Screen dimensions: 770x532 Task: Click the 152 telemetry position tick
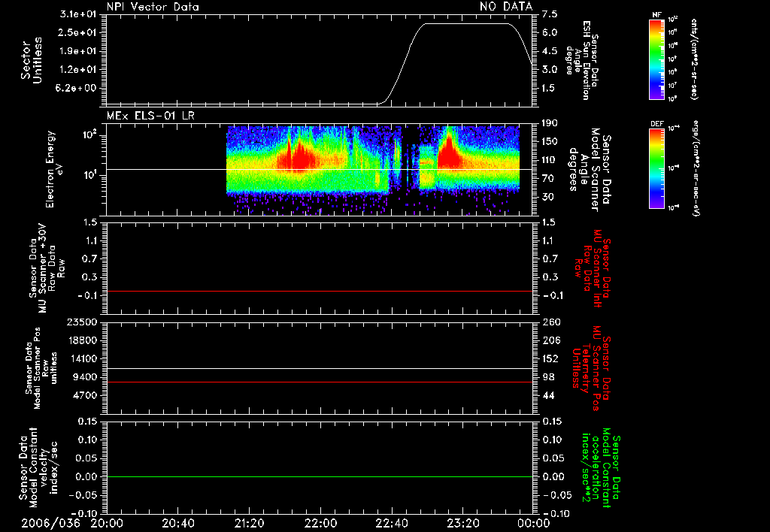coord(551,358)
